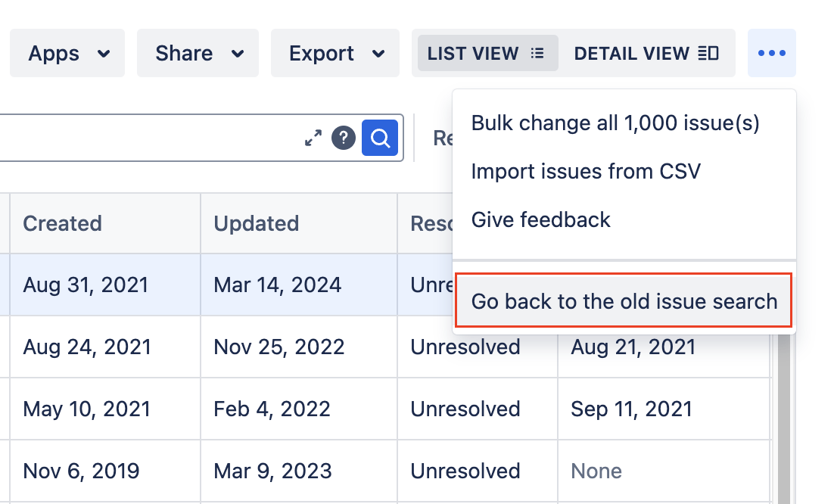Click the Sep 11, 2021 date cell

point(631,409)
